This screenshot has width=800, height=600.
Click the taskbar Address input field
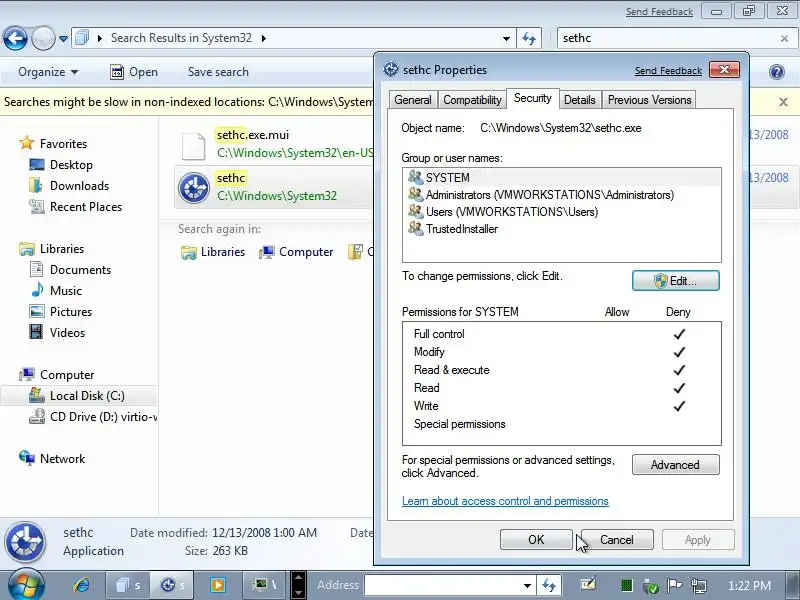click(442, 585)
